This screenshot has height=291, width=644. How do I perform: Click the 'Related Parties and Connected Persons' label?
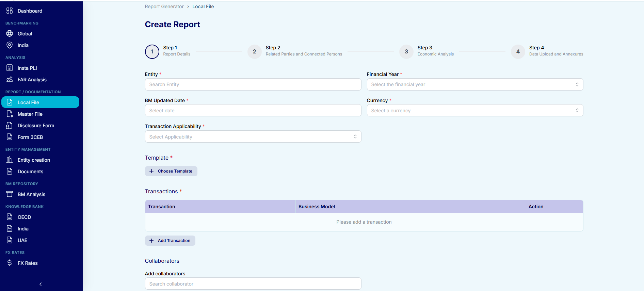point(304,54)
